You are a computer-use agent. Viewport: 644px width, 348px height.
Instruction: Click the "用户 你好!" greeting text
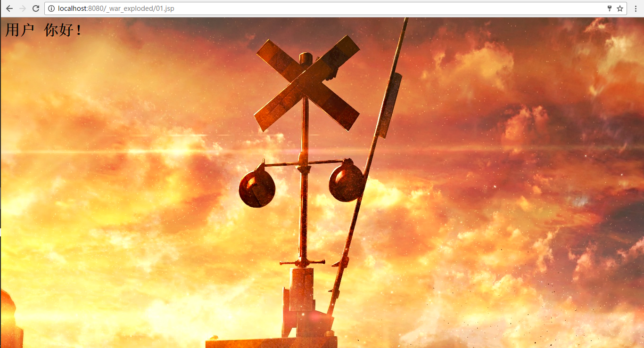(44, 30)
